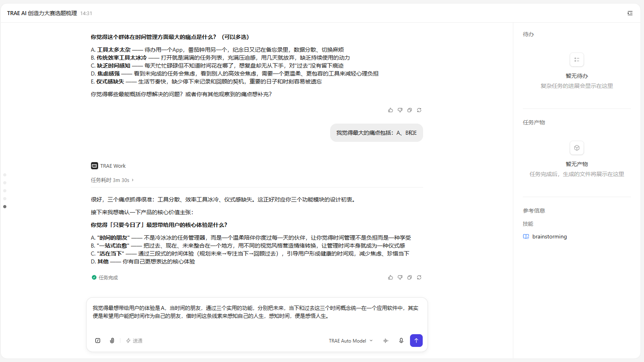Image resolution: width=644 pixels, height=362 pixels.
Task: Click the 任务完成 status label
Action: [x=108, y=277]
